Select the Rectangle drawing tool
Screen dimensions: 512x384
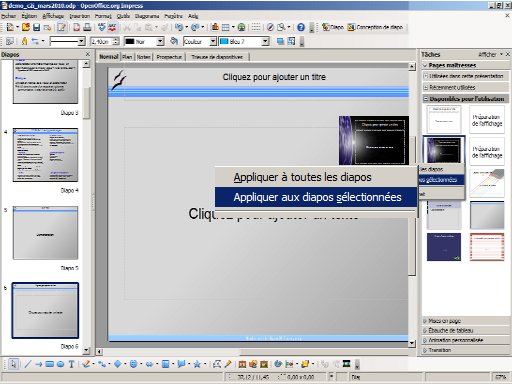[x=49, y=364]
